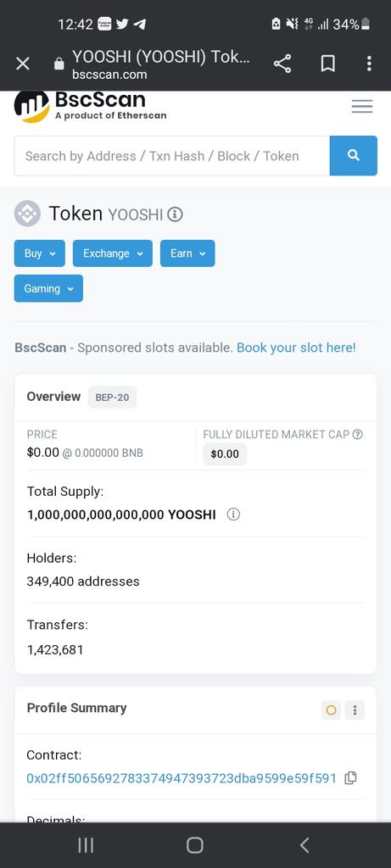391x868 pixels.
Task: Tap info icon beside Total Supply
Action: coord(234,515)
